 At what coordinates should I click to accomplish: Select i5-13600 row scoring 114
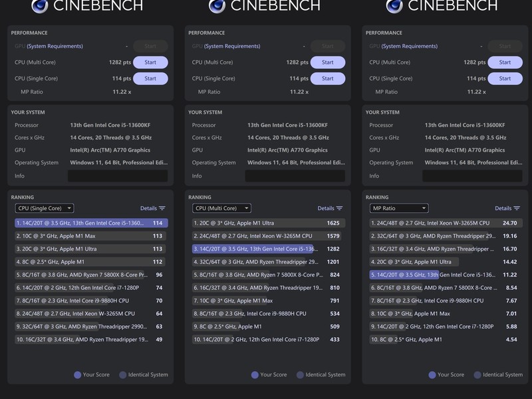click(91, 223)
